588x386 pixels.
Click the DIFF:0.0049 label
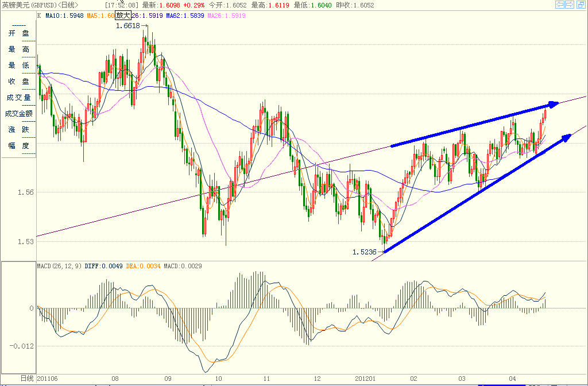pyautogui.click(x=104, y=266)
